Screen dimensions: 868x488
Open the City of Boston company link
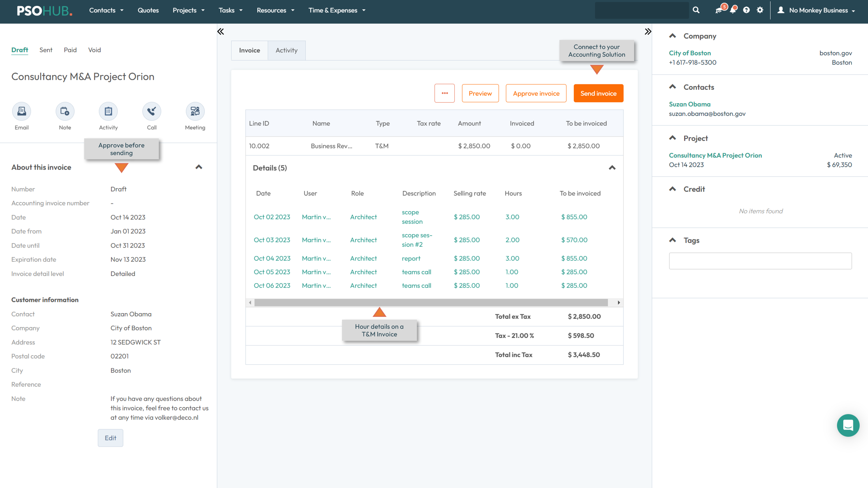tap(690, 53)
